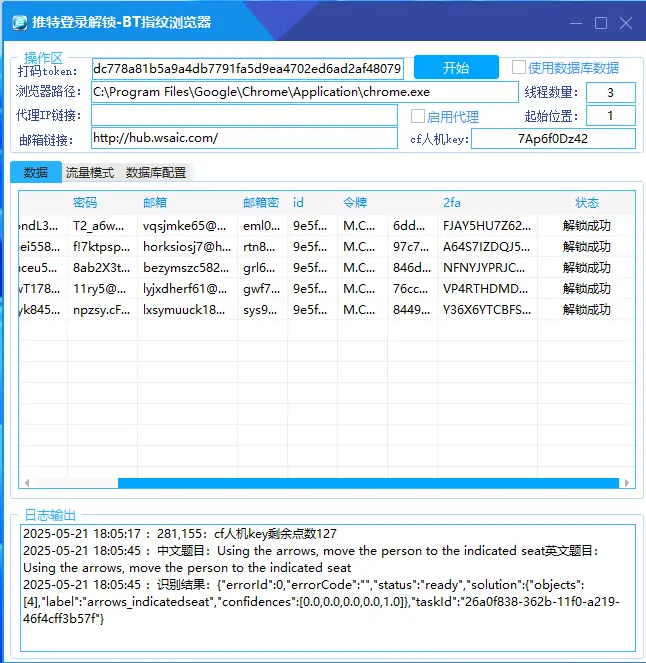This screenshot has height=663, width=646.
Task: Click the cell 8449...
Action: click(x=412, y=310)
